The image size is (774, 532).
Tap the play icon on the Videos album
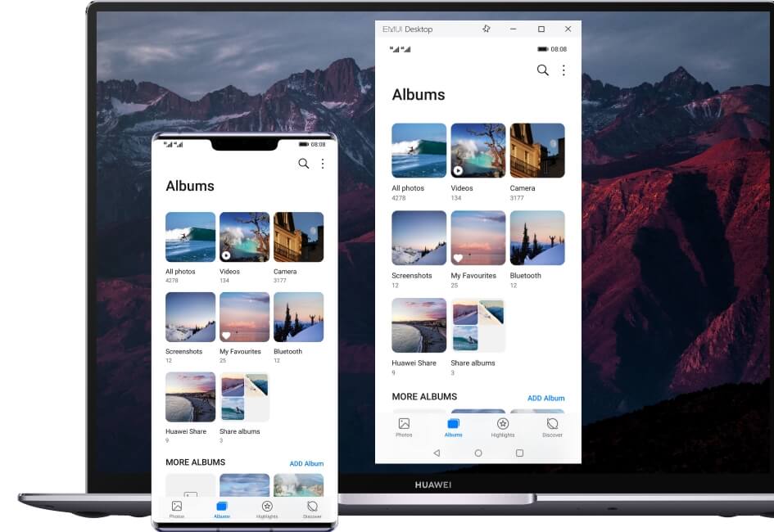(x=457, y=169)
